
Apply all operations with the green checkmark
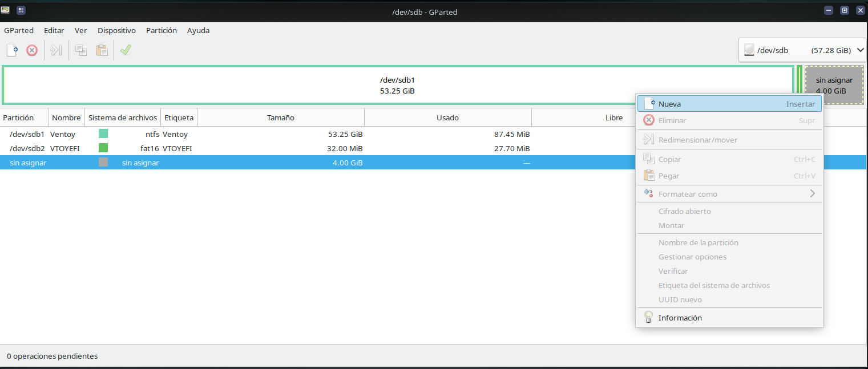(126, 50)
